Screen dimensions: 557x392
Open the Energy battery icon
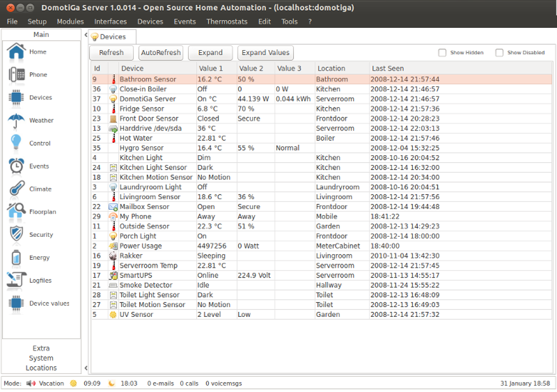16,258
